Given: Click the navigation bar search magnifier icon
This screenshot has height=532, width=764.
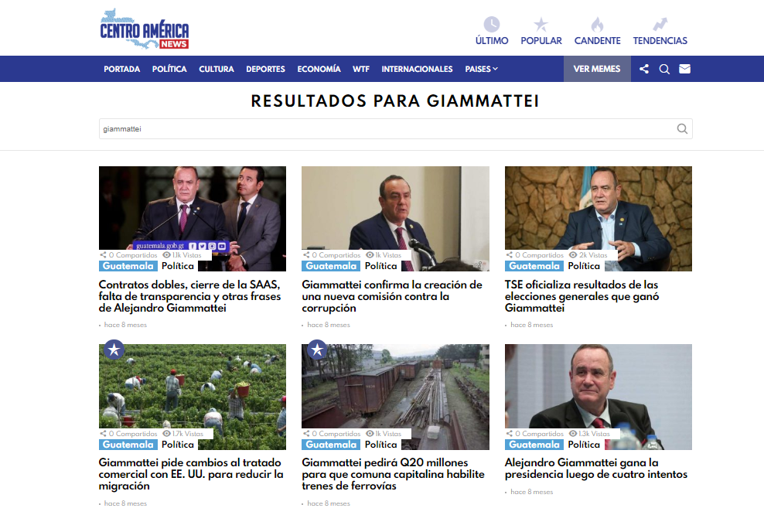Looking at the screenshot, I should point(664,69).
